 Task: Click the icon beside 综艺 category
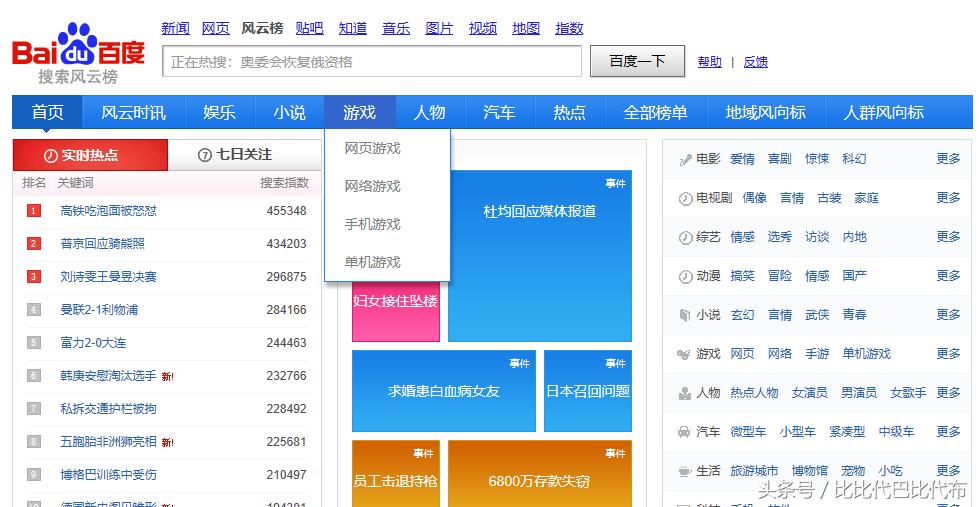[685, 237]
